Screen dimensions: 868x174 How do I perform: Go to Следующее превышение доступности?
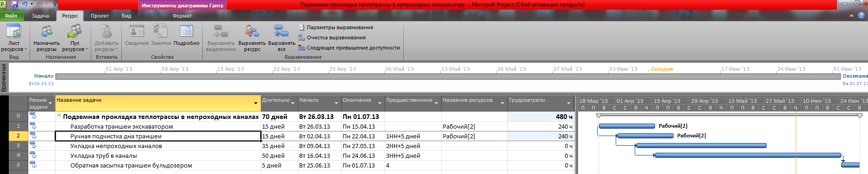click(349, 48)
